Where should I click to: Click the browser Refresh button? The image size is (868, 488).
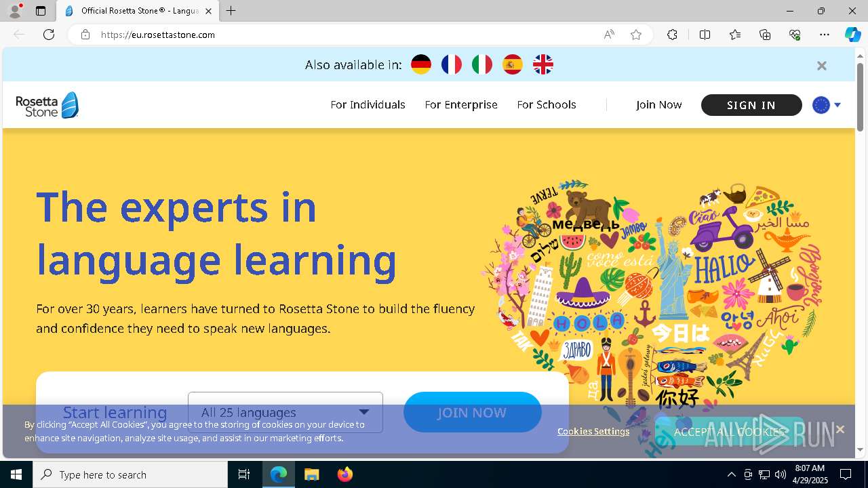(x=49, y=35)
